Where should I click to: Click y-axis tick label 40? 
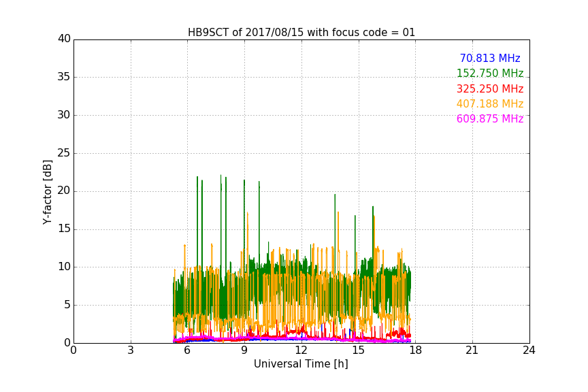pyautogui.click(x=64, y=39)
